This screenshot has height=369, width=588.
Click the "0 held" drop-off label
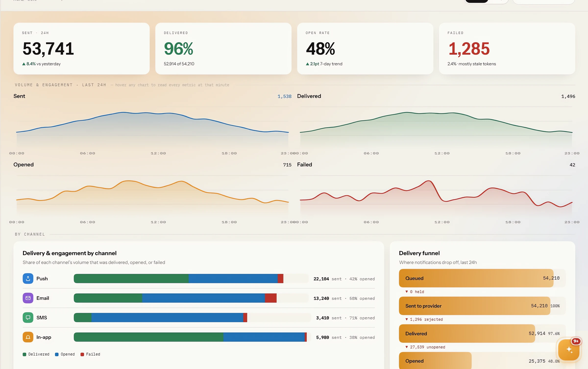[x=415, y=292]
